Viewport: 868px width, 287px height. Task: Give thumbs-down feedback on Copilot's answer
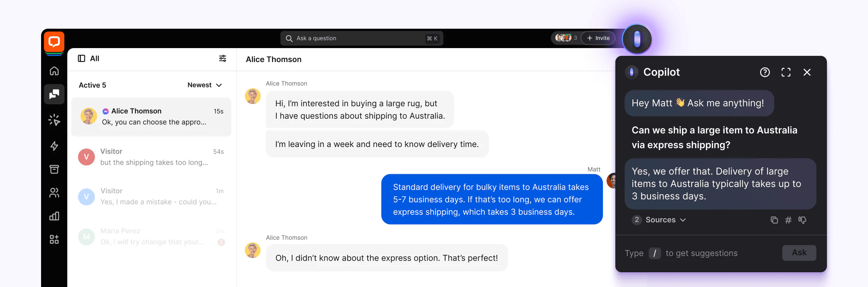[x=802, y=220]
